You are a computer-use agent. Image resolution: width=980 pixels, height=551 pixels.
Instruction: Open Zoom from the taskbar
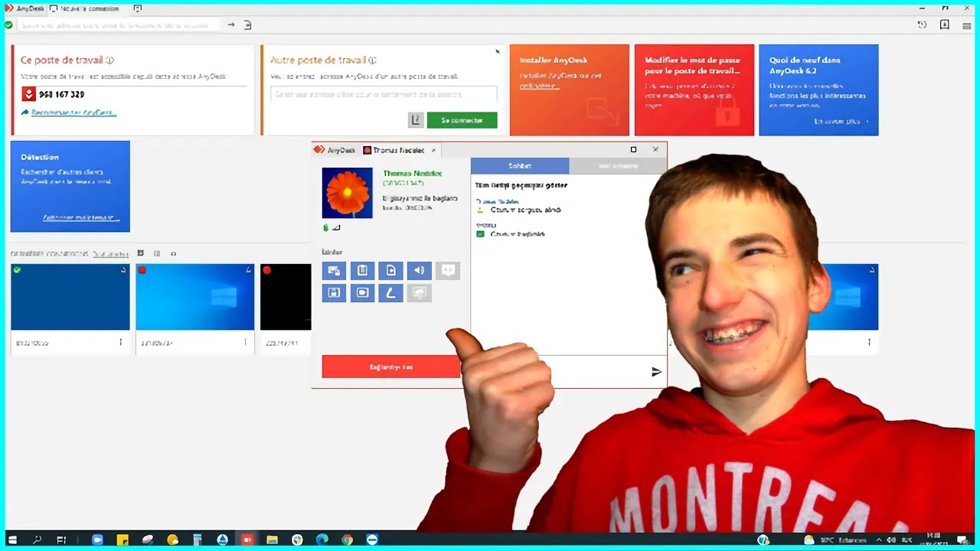pos(97,540)
